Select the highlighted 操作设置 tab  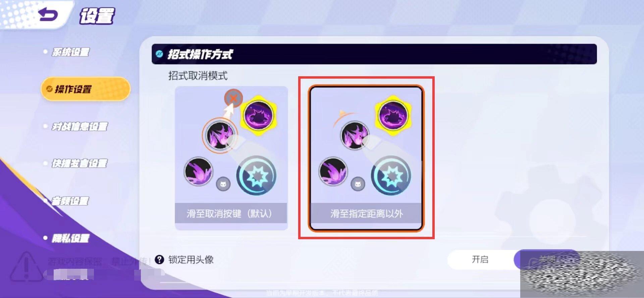coord(86,89)
